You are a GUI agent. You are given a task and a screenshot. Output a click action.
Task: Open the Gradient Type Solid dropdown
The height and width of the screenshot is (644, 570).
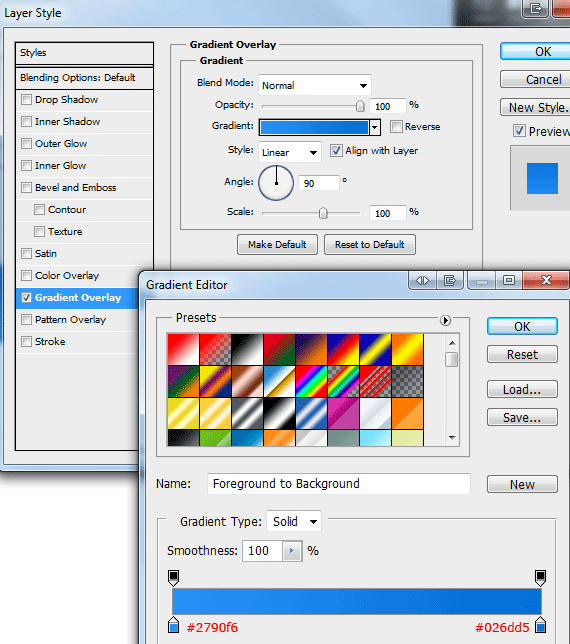click(294, 522)
